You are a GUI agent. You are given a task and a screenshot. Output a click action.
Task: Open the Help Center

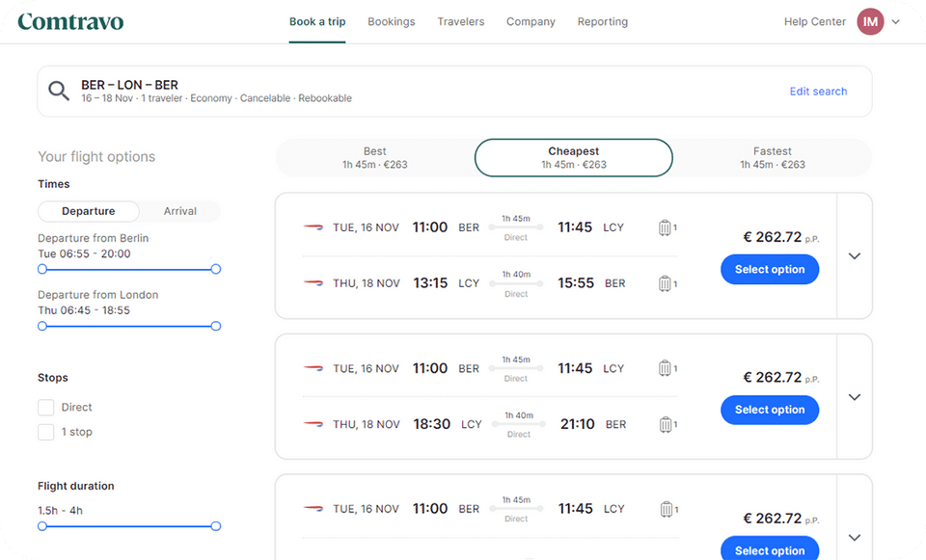pos(814,22)
